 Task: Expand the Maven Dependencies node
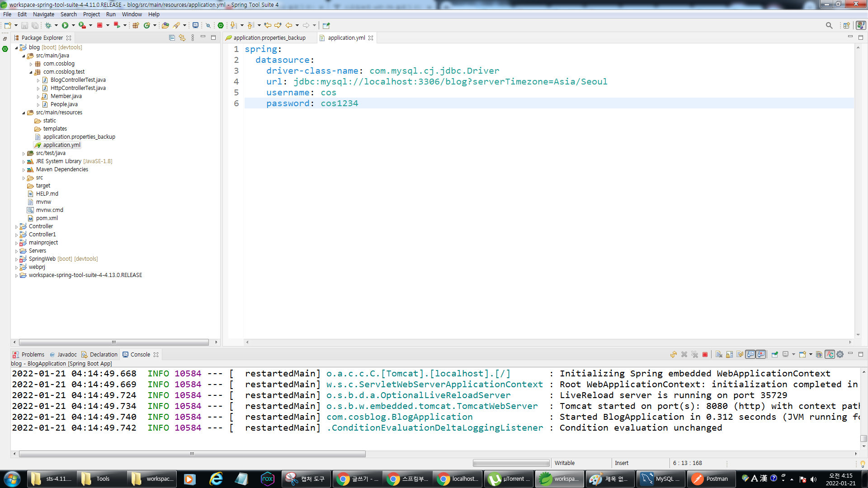(24, 170)
